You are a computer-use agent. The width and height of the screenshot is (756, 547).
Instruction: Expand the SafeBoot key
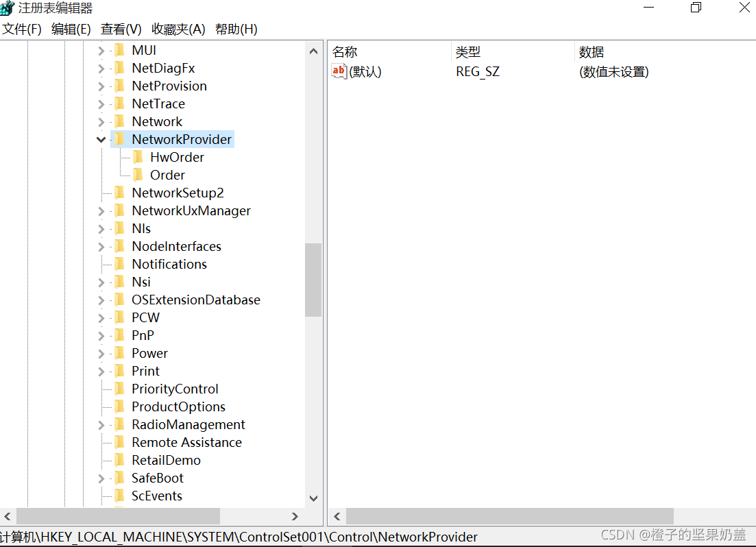(101, 479)
